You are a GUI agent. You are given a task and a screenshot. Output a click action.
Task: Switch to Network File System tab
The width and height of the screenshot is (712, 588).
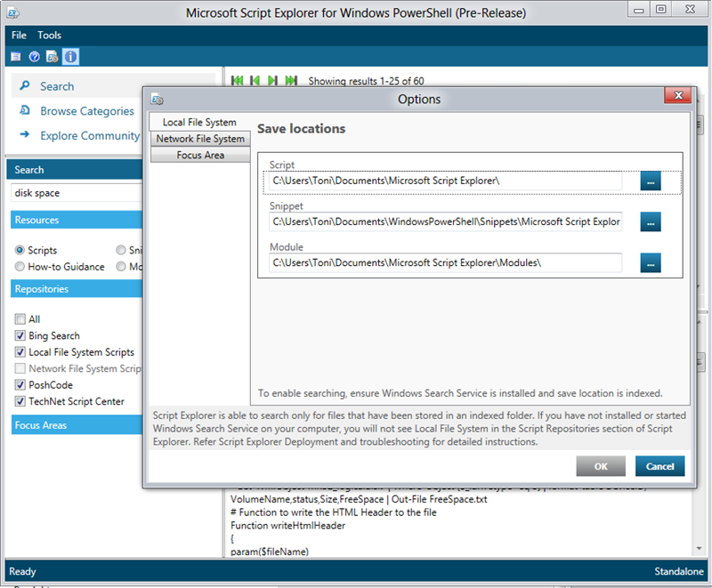pos(200,139)
